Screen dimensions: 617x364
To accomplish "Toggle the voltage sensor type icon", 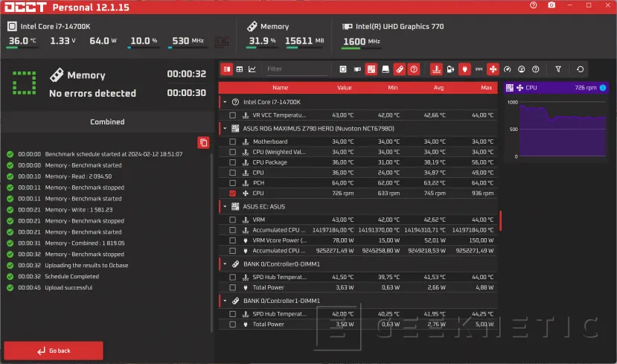I will pyautogui.click(x=450, y=69).
